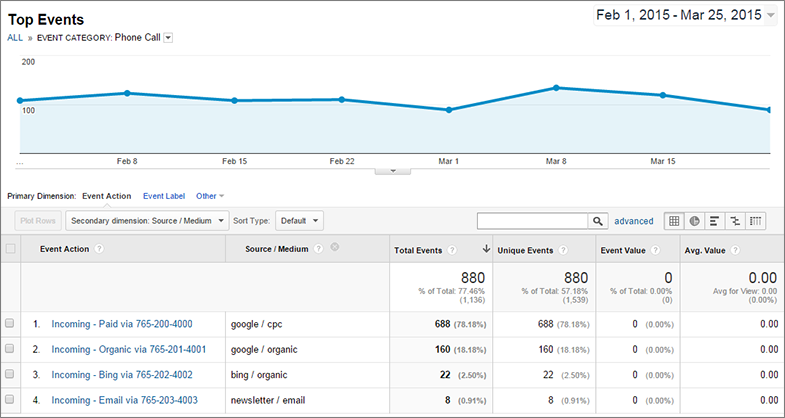
Task: Open Incoming - Bing via 765-202-4002
Action: click(x=122, y=374)
